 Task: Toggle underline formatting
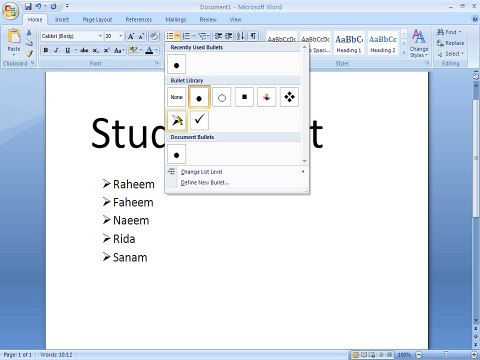click(67, 50)
